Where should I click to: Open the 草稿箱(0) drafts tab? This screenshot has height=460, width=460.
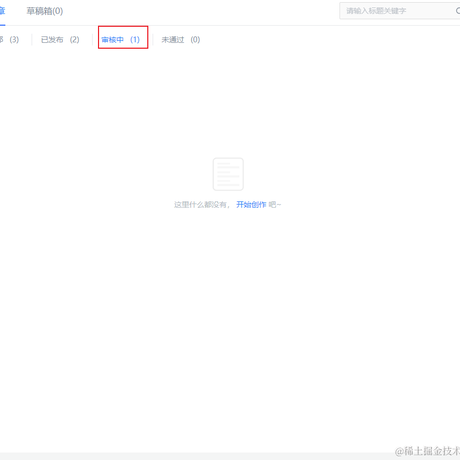[45, 11]
